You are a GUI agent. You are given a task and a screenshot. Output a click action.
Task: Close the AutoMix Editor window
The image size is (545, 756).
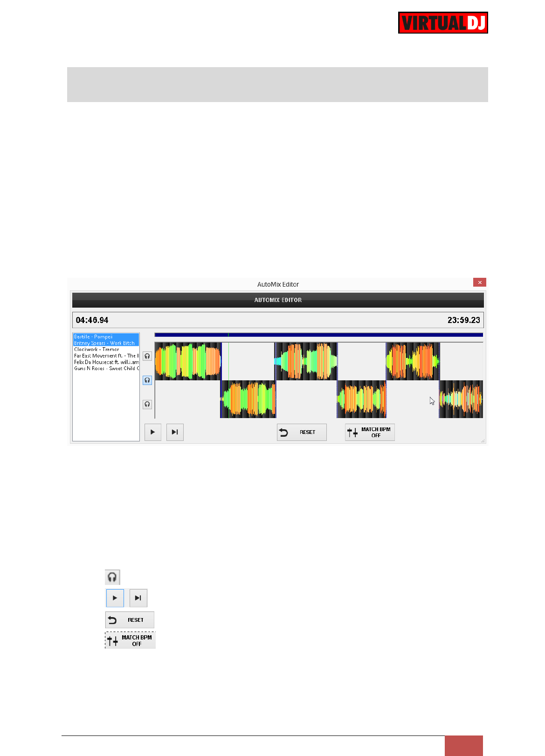[x=480, y=282]
